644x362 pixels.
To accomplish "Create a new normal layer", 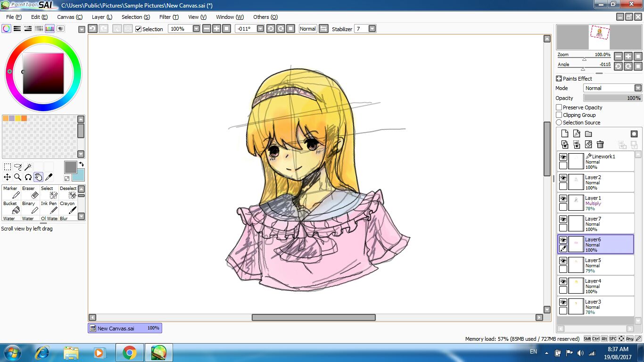I will (x=565, y=134).
